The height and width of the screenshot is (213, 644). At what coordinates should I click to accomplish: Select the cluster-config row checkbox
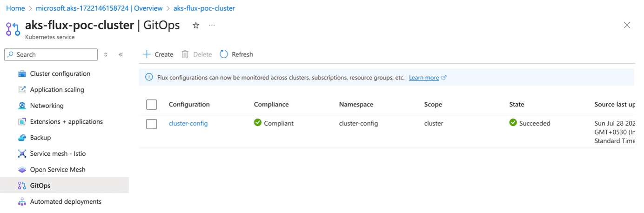(152, 124)
